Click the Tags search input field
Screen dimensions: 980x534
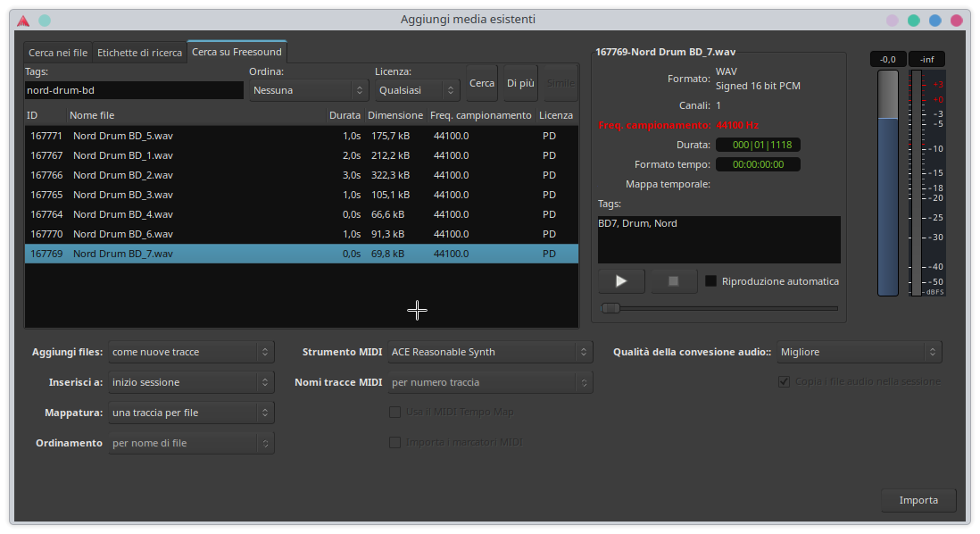[x=134, y=90]
